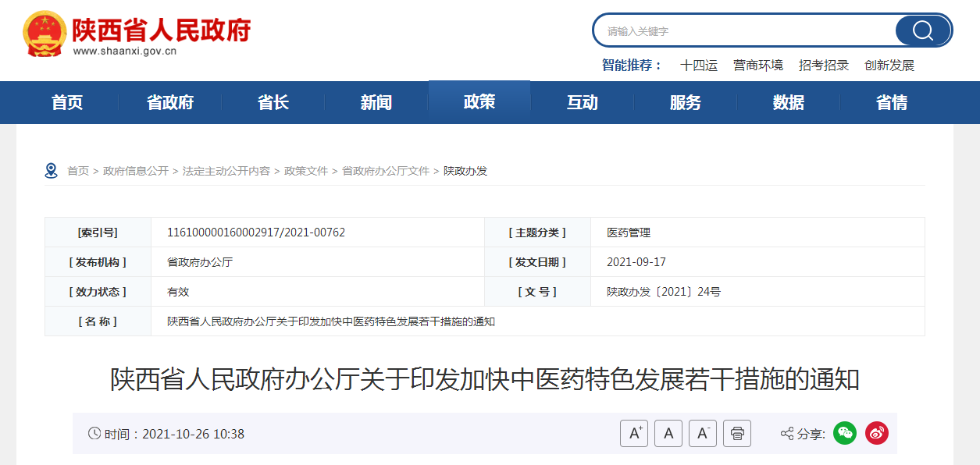This screenshot has width=980, height=465.
Task: Open the 数据 navigation tab
Action: [x=789, y=102]
